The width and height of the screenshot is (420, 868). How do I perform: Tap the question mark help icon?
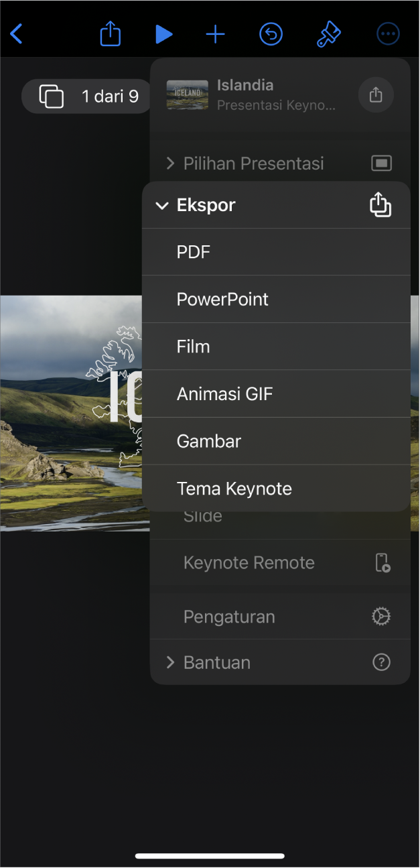[x=381, y=662]
